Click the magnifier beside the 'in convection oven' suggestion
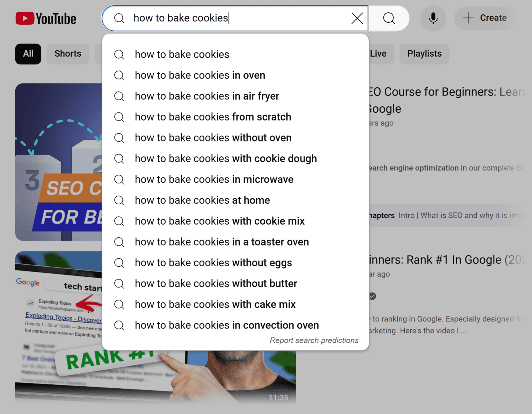532x414 pixels. (x=119, y=325)
